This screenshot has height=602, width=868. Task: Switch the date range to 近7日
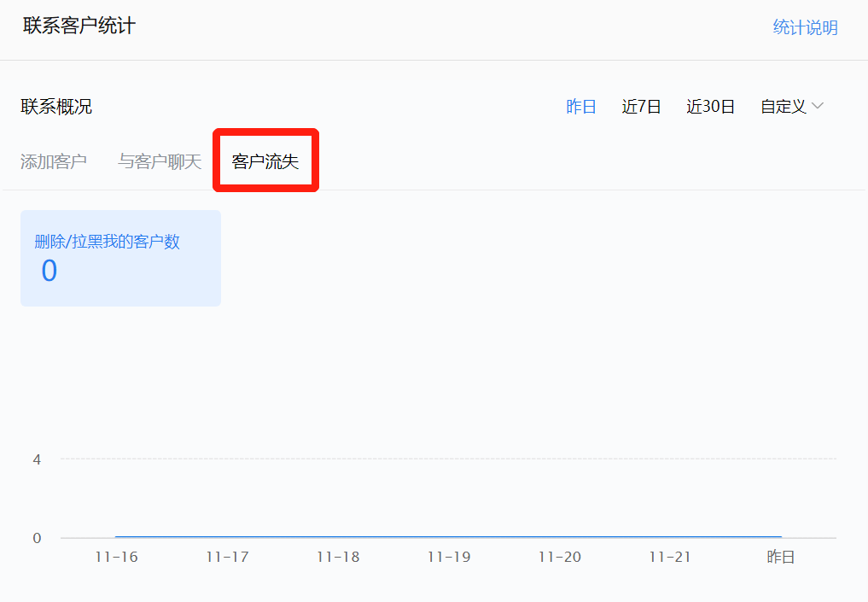pyautogui.click(x=641, y=107)
